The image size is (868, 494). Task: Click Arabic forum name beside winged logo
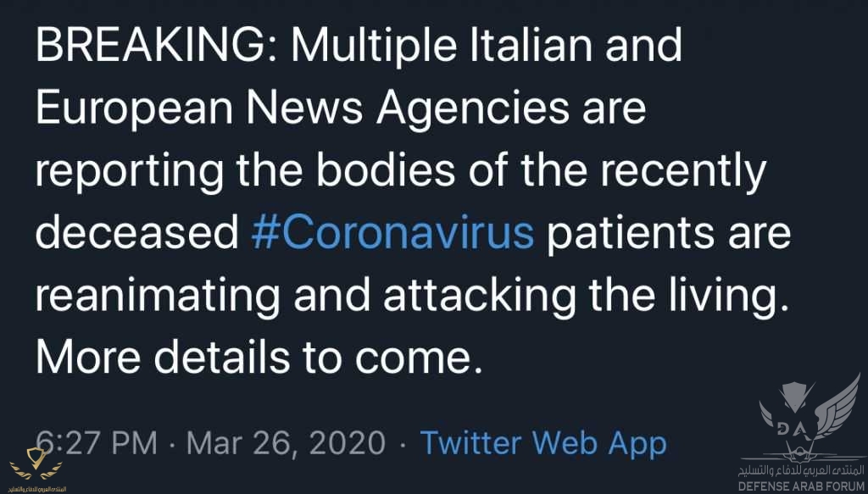tap(800, 471)
